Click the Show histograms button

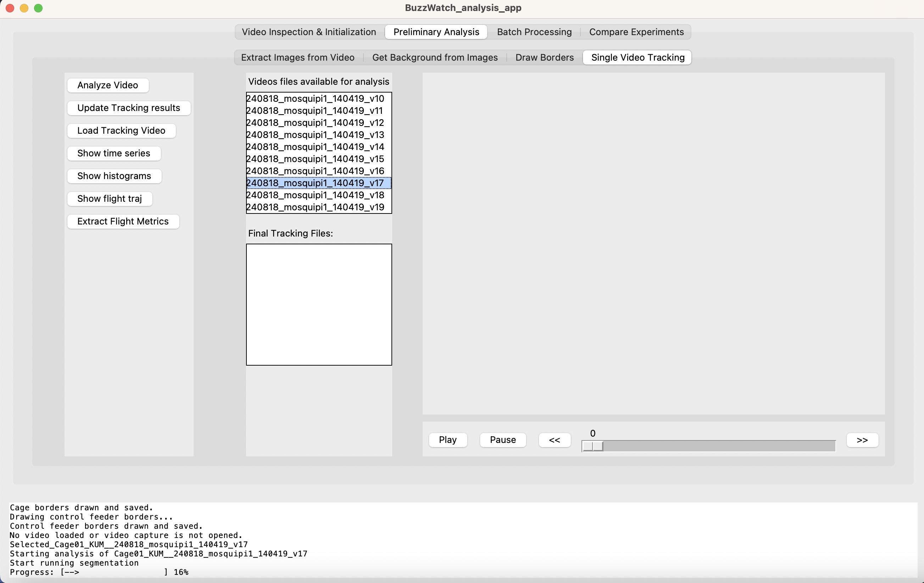coord(113,176)
